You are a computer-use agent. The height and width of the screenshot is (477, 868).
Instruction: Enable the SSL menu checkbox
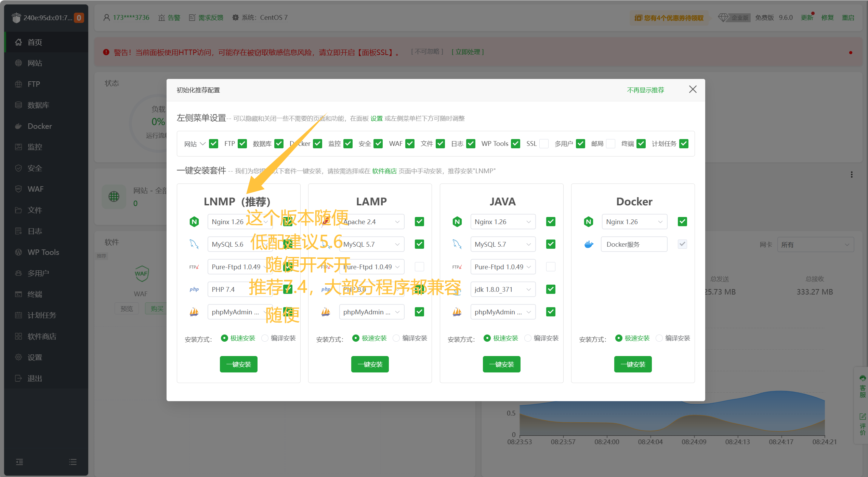pyautogui.click(x=543, y=144)
